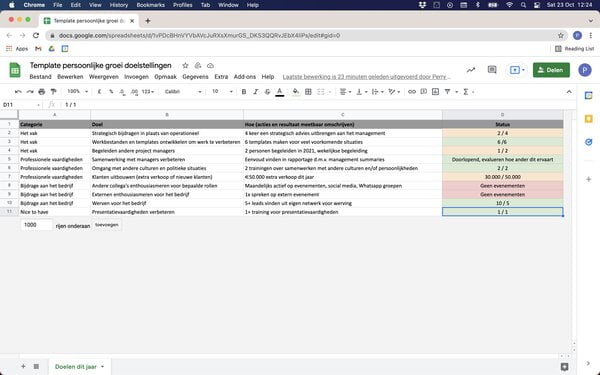Click the 1000 rows input field
The image size is (600, 375).
pos(36,225)
